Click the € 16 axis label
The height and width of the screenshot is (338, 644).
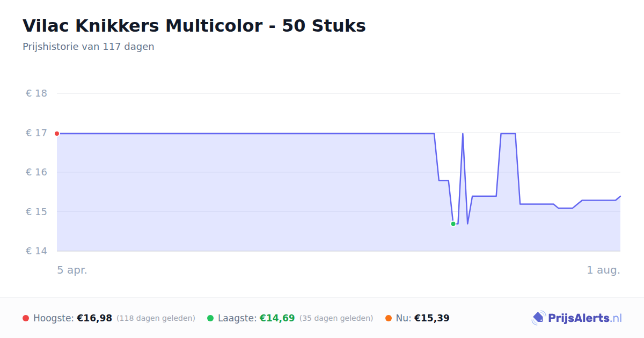(x=36, y=172)
